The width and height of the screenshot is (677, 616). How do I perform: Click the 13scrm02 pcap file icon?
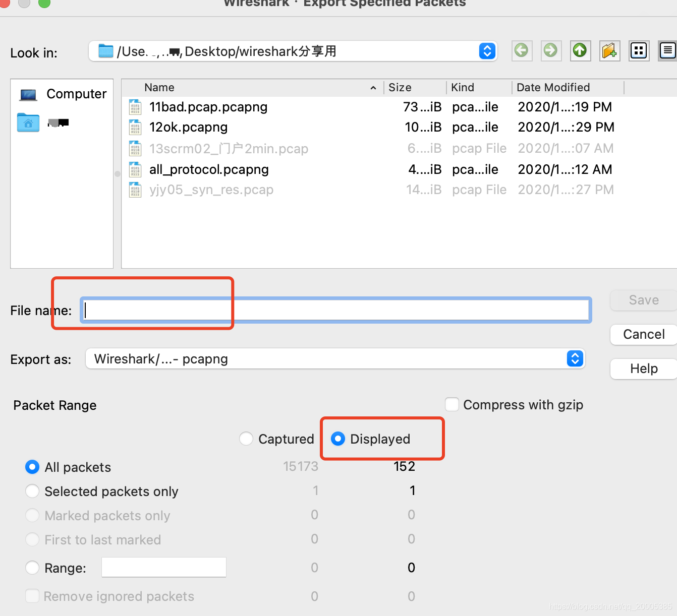pos(135,149)
